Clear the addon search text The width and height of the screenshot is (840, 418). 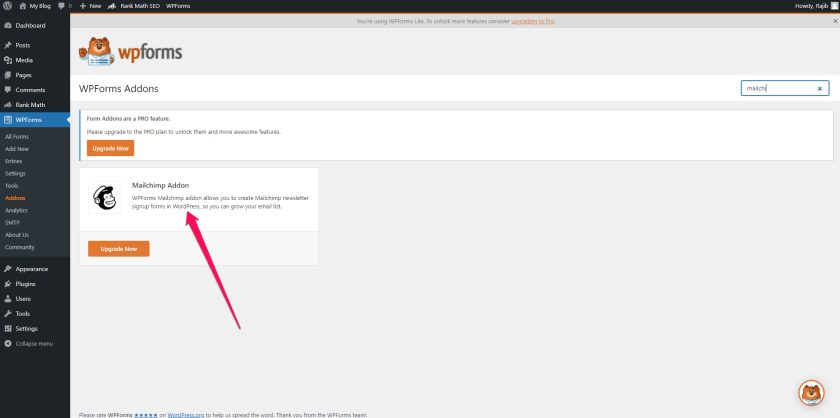(820, 89)
